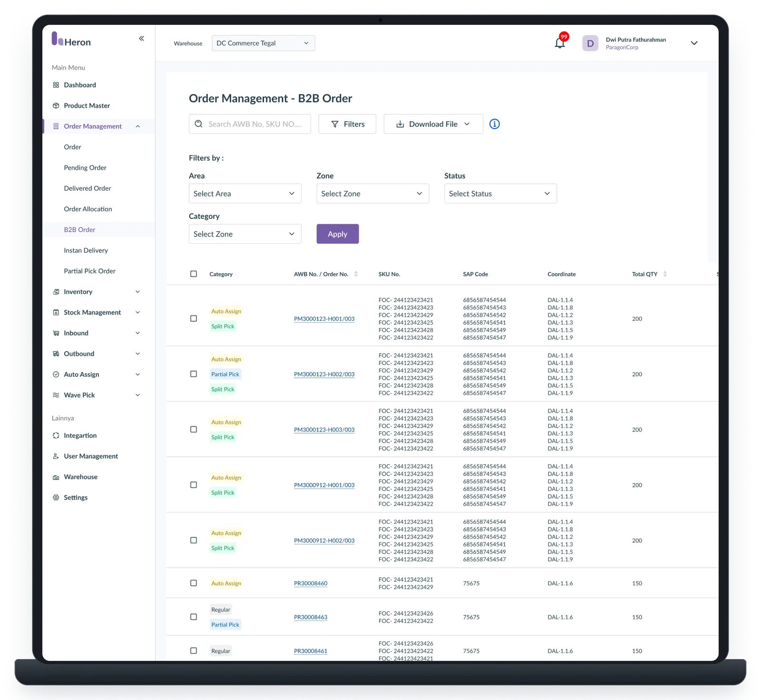Click the Filters button
The width and height of the screenshot is (761, 700).
[x=347, y=124]
